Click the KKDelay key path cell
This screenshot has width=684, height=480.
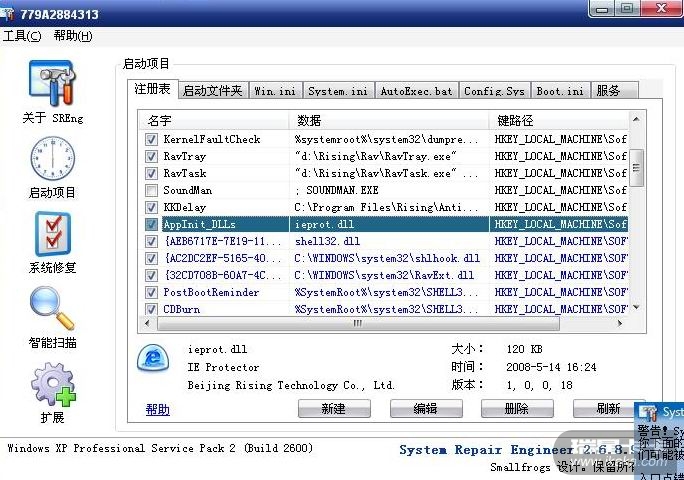click(561, 207)
